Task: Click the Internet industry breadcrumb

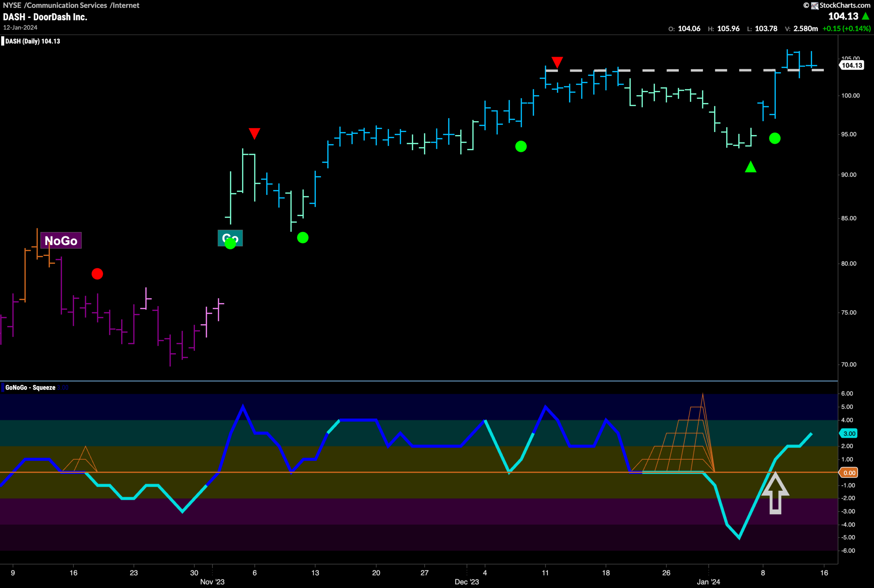Action: tap(125, 5)
